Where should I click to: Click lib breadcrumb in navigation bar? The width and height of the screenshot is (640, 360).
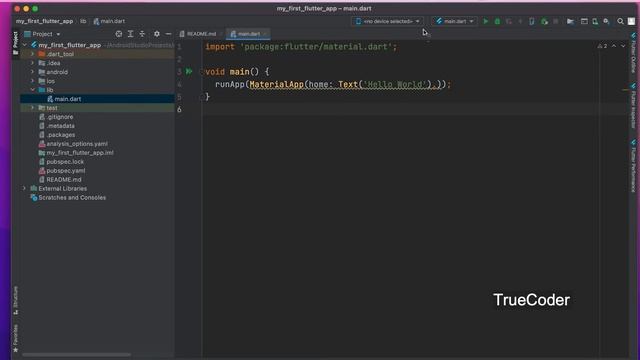83,21
